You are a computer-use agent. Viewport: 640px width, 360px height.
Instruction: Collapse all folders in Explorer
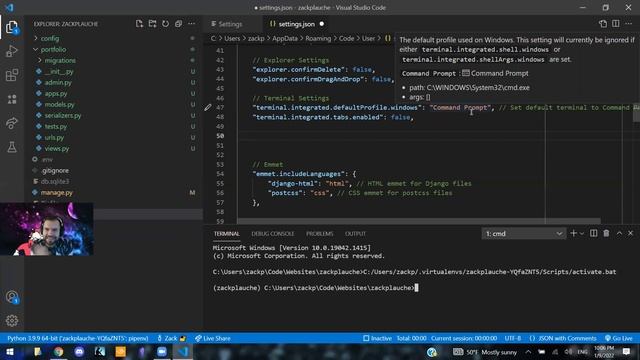[x=178, y=24]
